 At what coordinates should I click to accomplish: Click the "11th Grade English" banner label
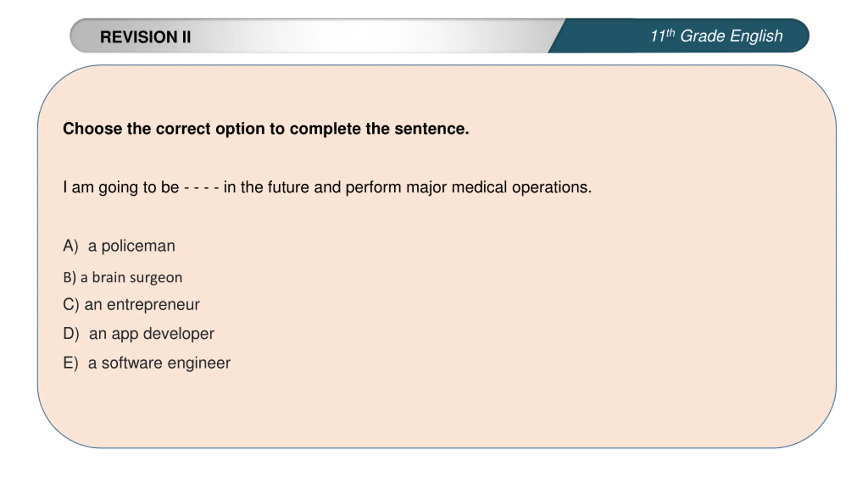click(x=716, y=36)
